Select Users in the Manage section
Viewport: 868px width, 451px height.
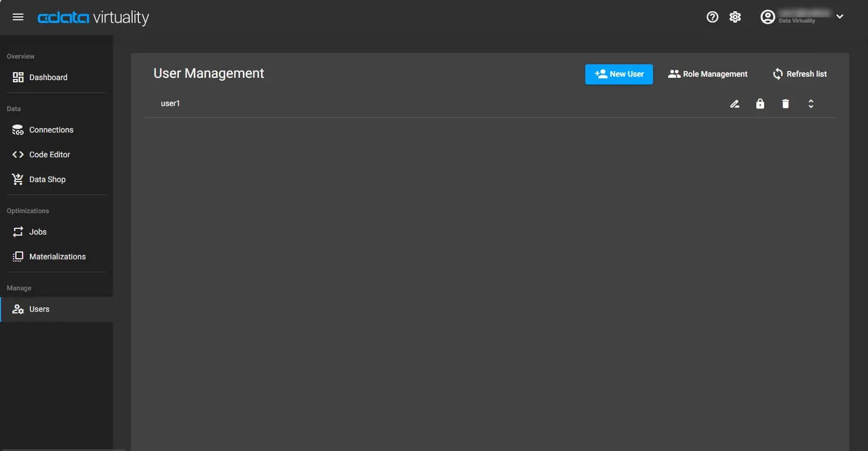[x=39, y=309]
